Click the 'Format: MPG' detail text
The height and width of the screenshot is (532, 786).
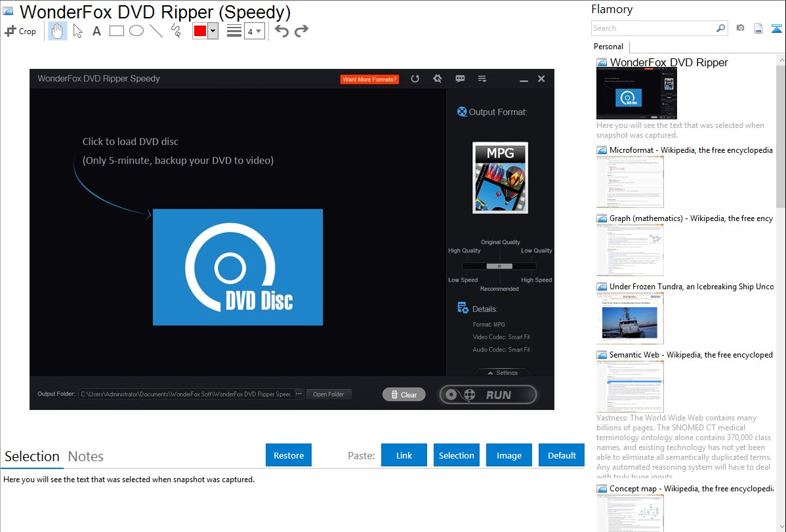[x=489, y=325]
